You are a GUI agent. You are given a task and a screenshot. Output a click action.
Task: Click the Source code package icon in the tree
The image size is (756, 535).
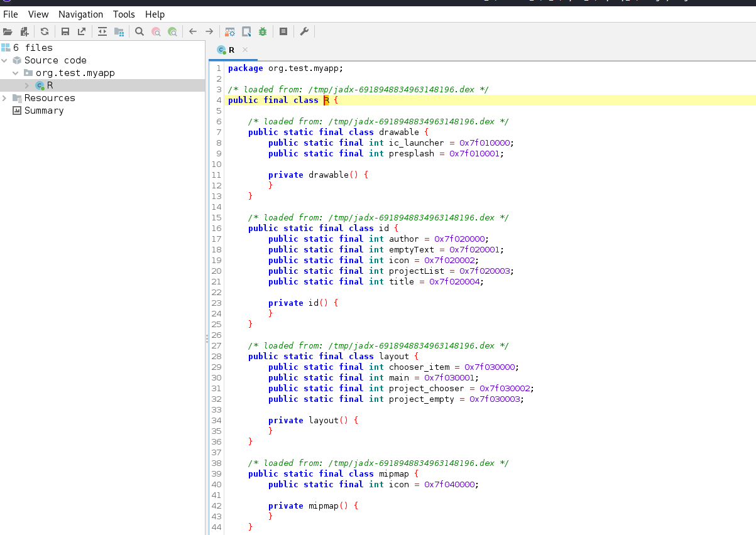point(17,60)
